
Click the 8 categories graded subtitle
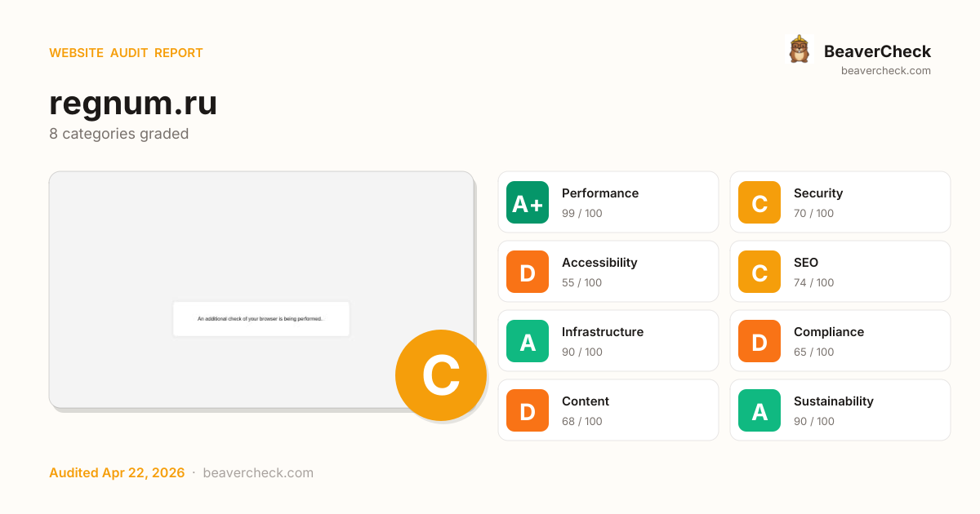click(x=119, y=134)
